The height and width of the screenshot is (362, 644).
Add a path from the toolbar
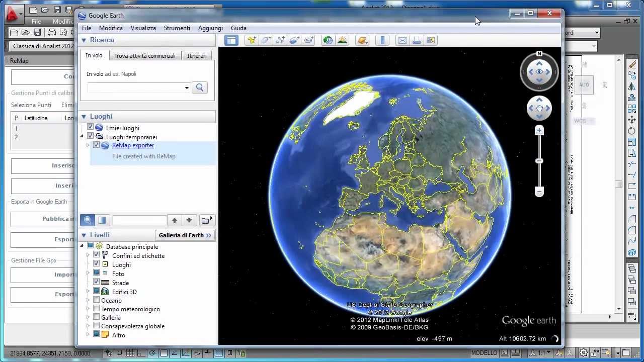(x=280, y=40)
